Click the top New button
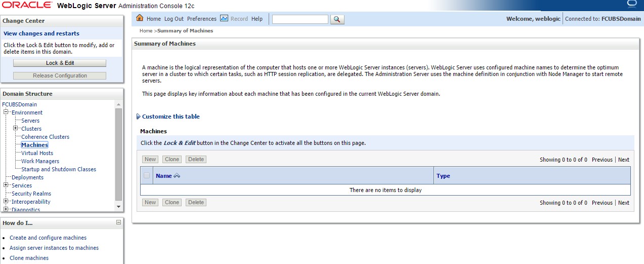 pos(150,159)
